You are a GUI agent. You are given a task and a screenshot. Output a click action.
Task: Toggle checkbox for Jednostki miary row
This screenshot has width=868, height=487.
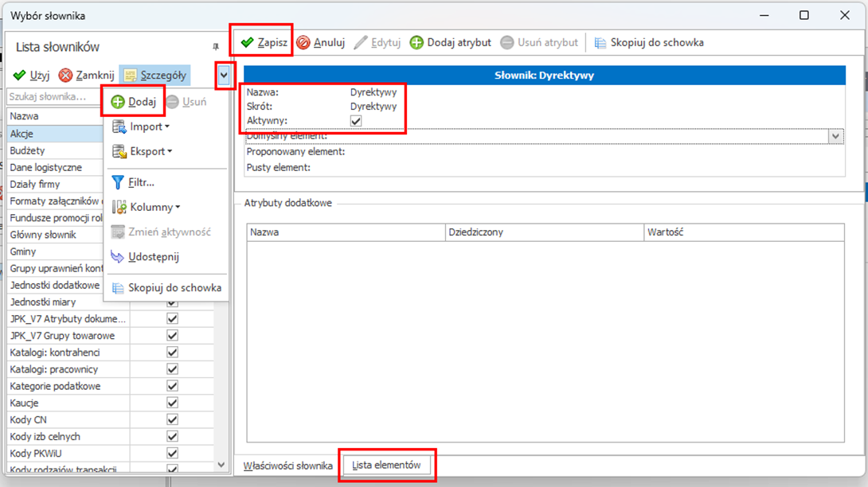point(172,302)
